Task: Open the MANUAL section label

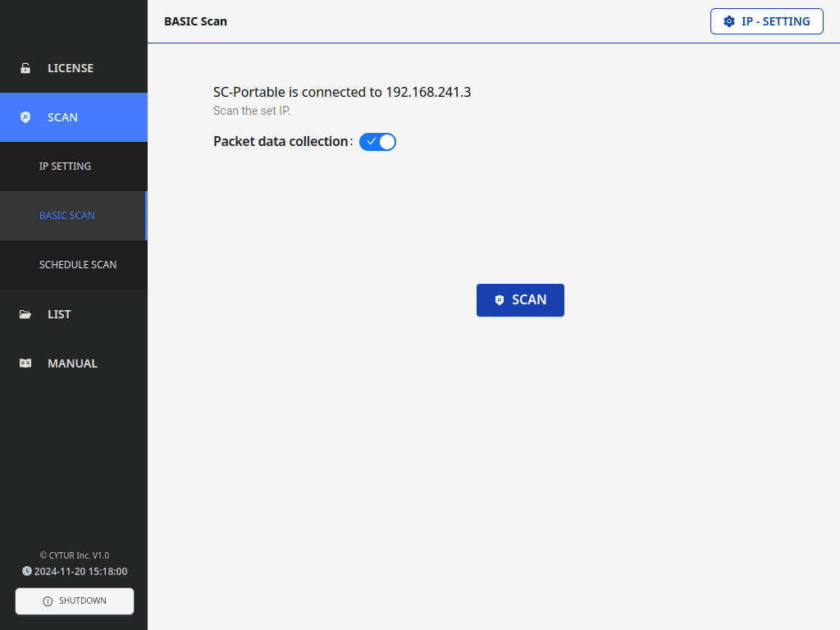Action: click(x=72, y=363)
